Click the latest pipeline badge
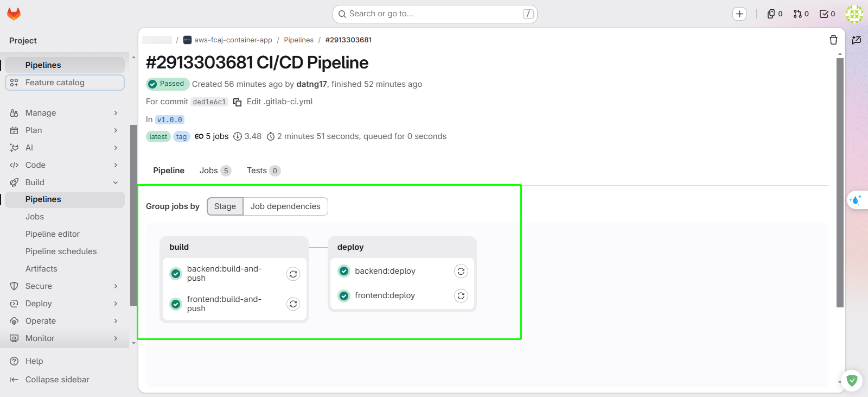Image resolution: width=868 pixels, height=397 pixels. coord(158,137)
